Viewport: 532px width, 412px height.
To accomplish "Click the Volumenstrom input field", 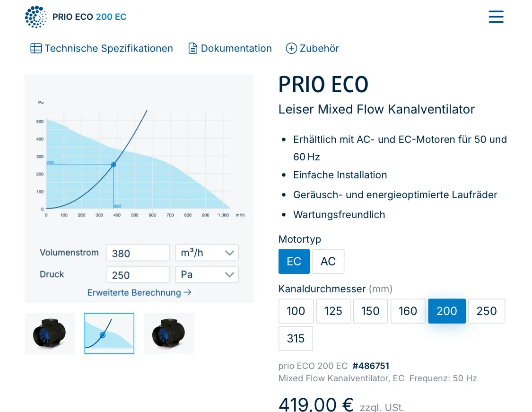I will [x=138, y=253].
